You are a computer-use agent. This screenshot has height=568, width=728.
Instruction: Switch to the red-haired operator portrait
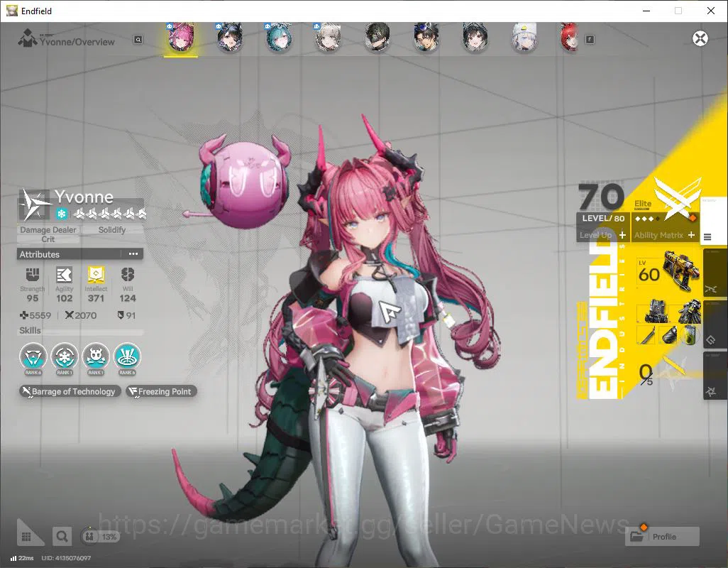point(569,38)
